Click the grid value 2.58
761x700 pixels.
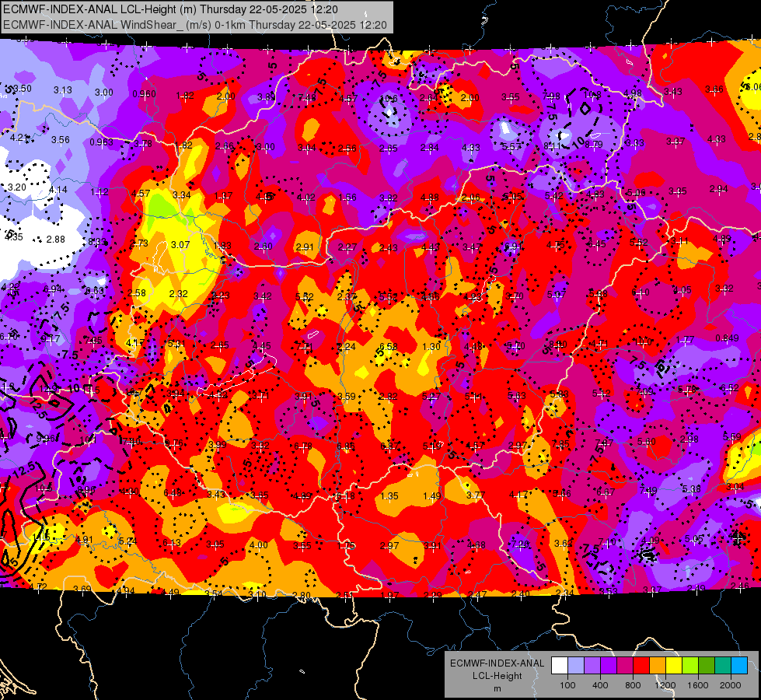tap(137, 292)
